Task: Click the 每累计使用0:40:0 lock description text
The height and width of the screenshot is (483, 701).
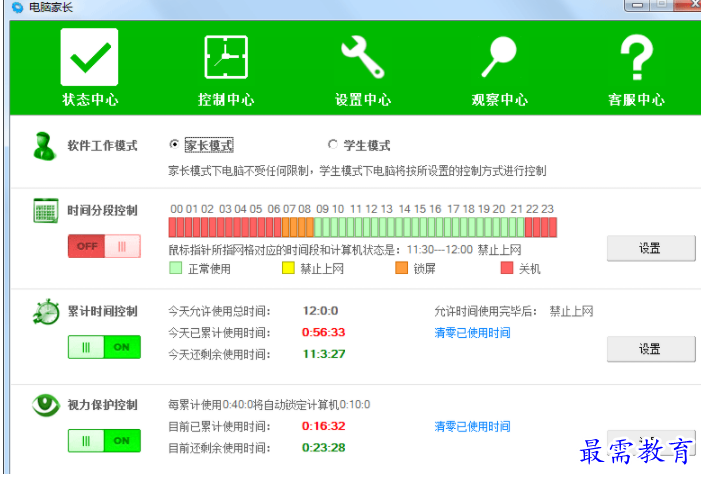Action: coord(269,404)
